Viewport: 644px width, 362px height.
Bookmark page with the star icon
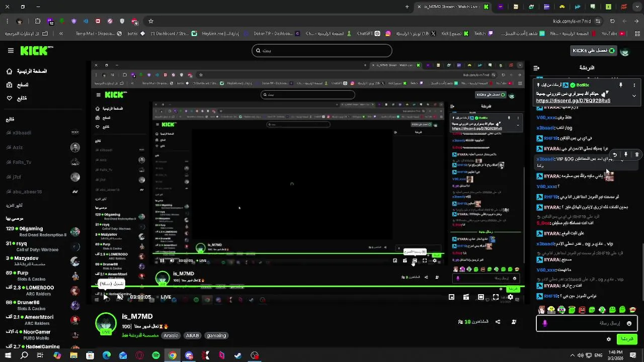[150, 21]
